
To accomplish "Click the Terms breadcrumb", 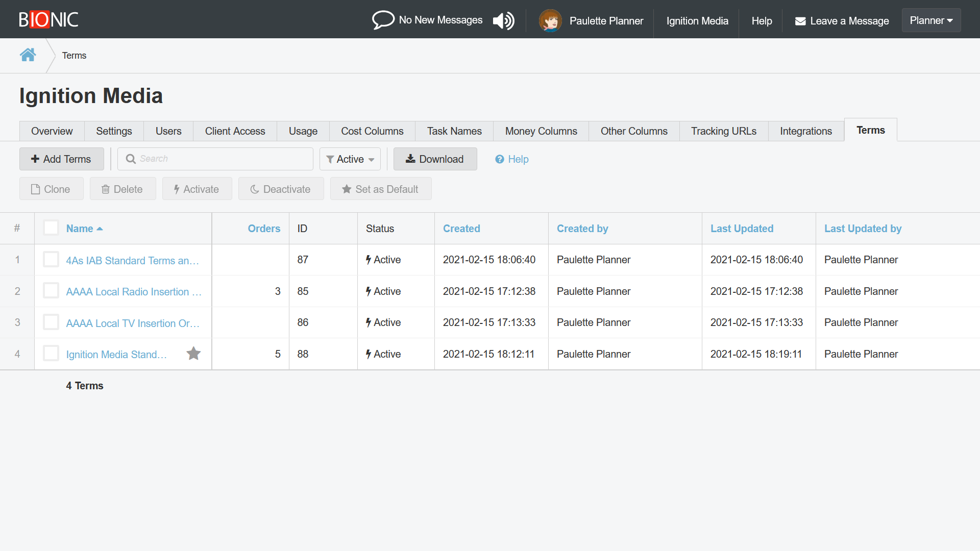I will [x=74, y=55].
